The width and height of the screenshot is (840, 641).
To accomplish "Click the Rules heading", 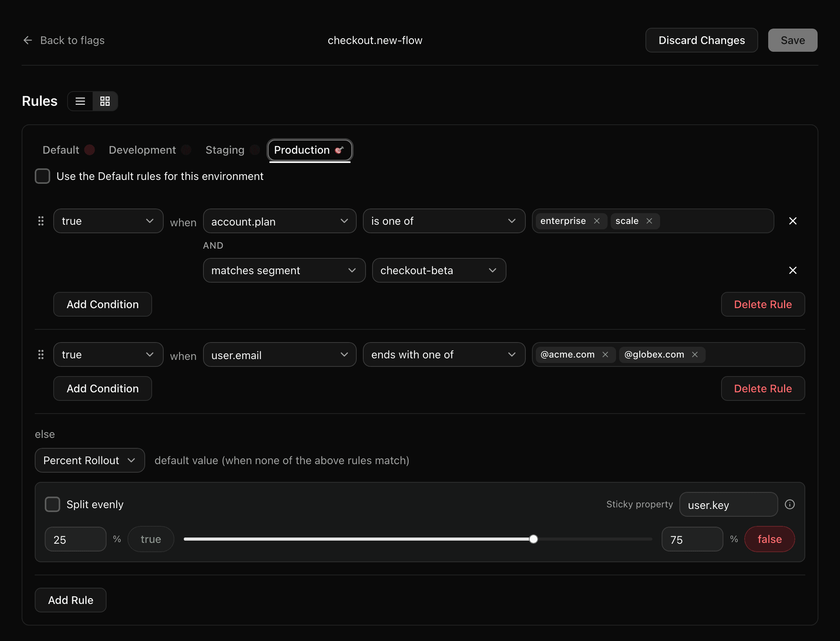I will click(x=40, y=101).
